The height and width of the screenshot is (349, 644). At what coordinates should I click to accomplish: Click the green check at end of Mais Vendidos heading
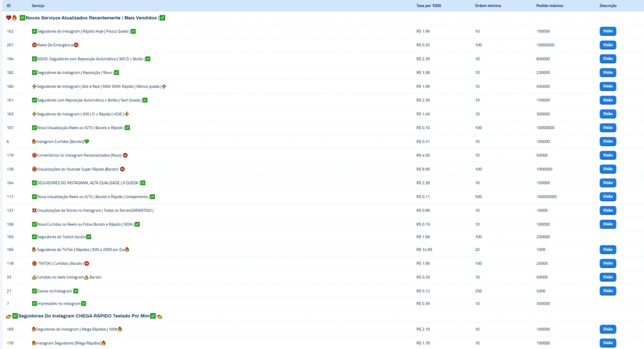[x=162, y=18]
